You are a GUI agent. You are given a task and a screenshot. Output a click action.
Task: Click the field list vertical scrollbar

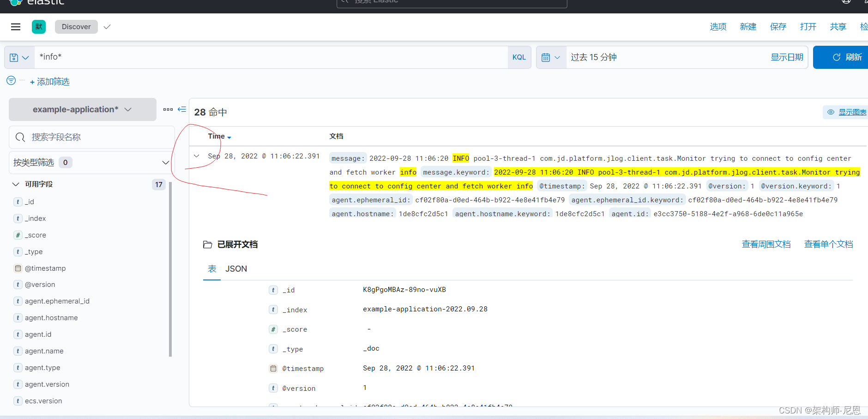[170, 269]
